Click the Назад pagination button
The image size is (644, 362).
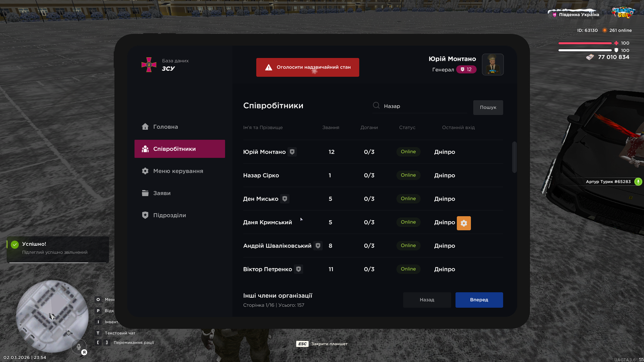[427, 300]
